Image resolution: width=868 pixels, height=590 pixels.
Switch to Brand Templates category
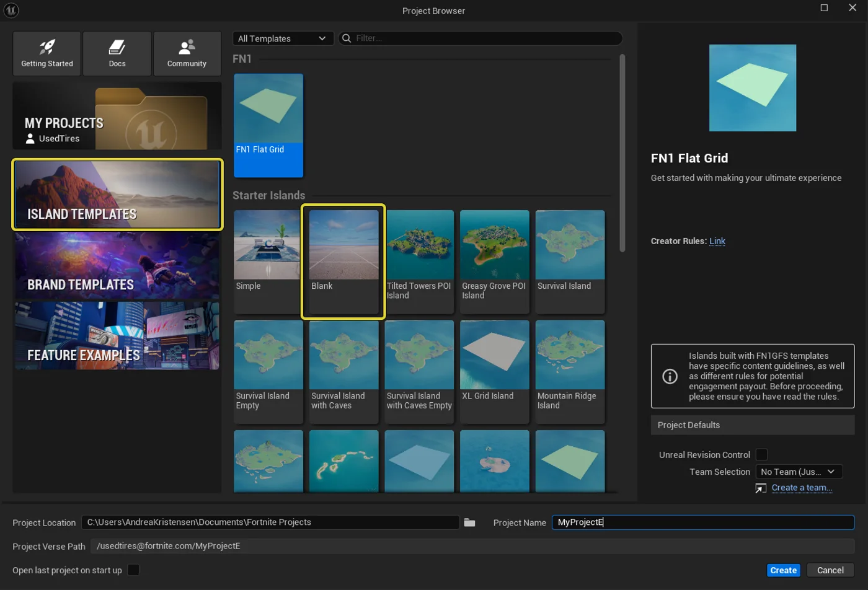point(117,265)
